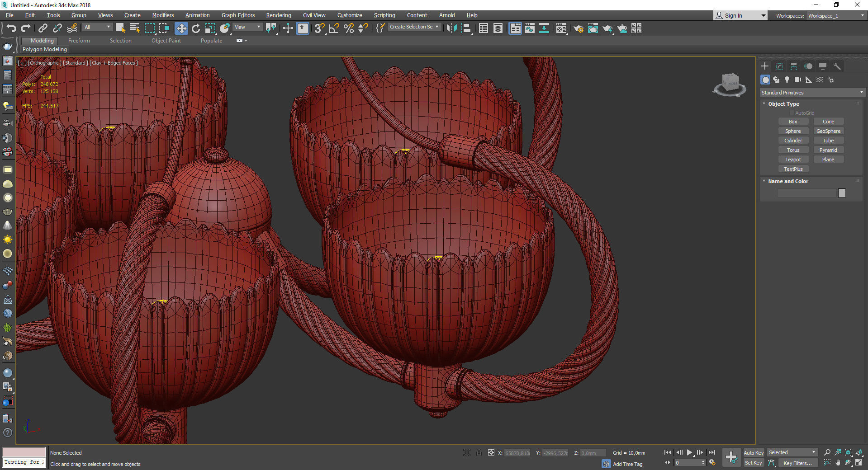Image resolution: width=868 pixels, height=470 pixels.
Task: Open the Create Selection Set dropdown
Action: [x=414, y=27]
